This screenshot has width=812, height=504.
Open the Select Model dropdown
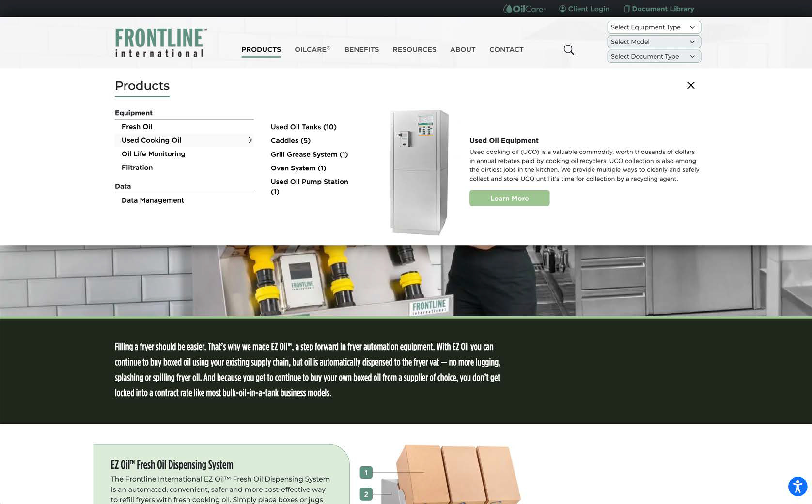654,42
